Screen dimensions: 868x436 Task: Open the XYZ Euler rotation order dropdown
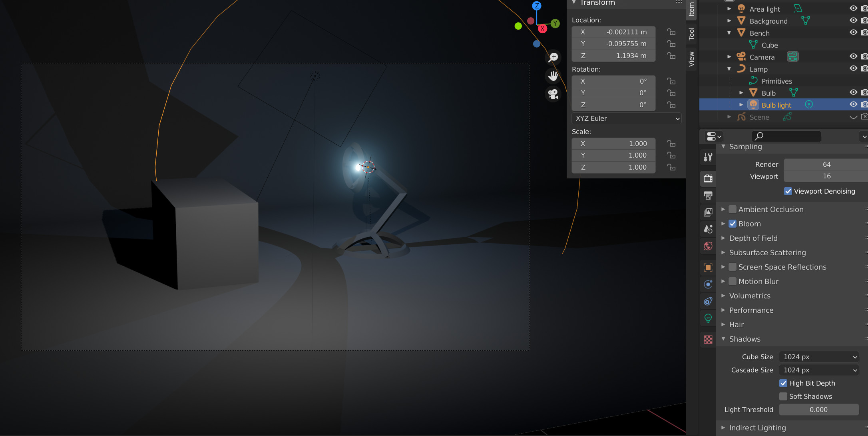coord(626,118)
